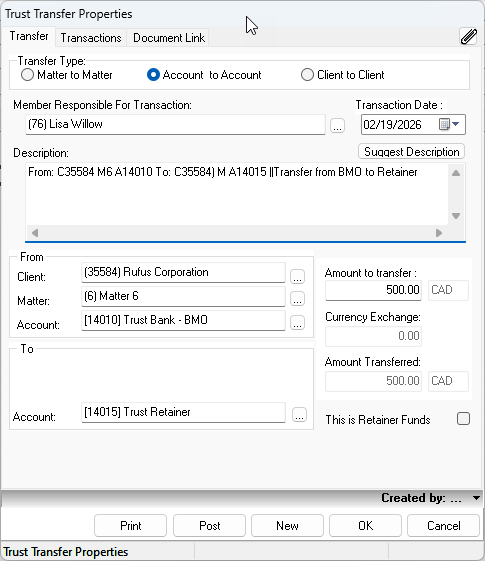The height and width of the screenshot is (561, 485).
Task: Click description horizontal scroll right arrow
Action: click(x=439, y=233)
